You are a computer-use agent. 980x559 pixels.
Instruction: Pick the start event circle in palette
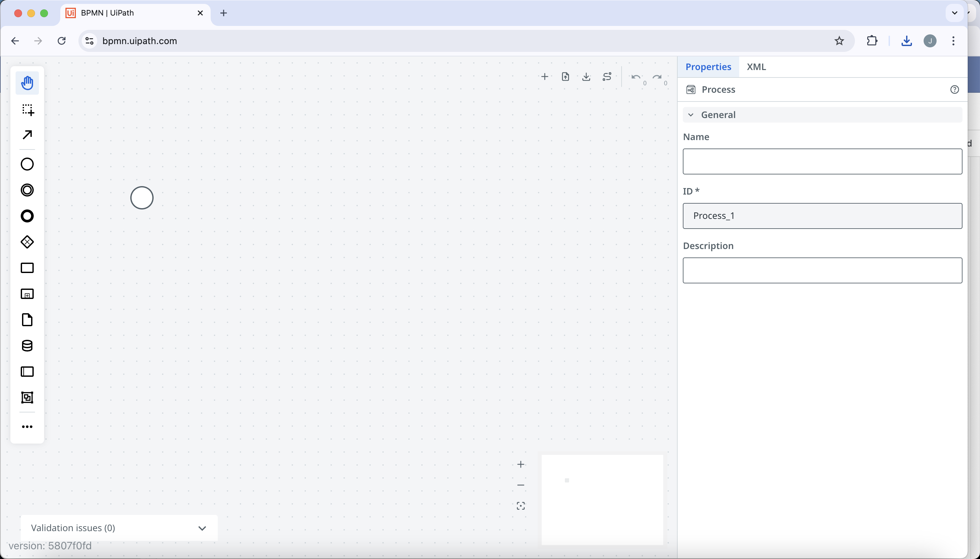tap(27, 164)
